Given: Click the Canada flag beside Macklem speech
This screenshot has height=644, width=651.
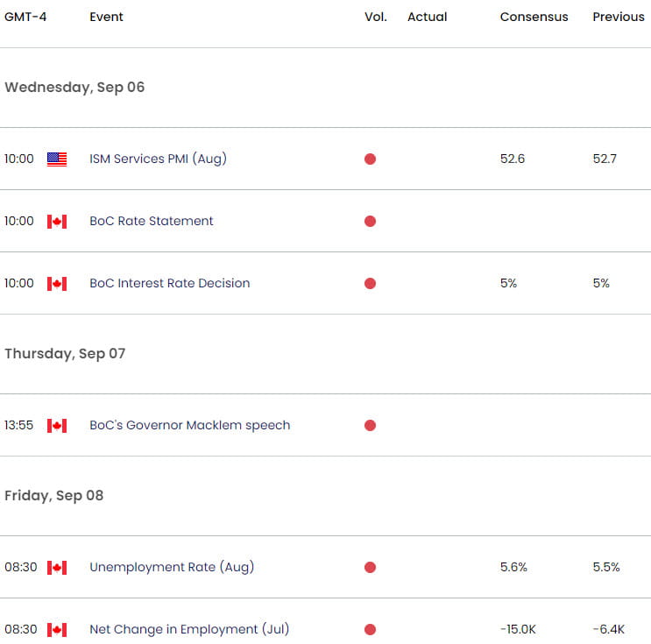Looking at the screenshot, I should (x=57, y=426).
